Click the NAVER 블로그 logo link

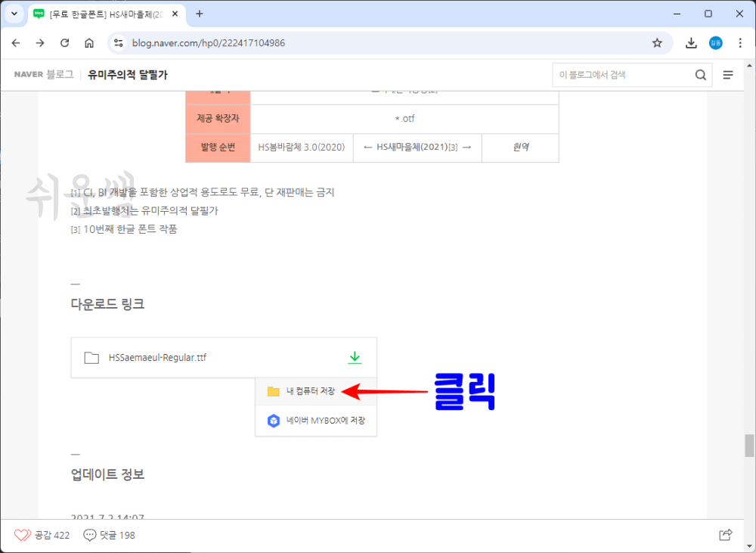click(x=44, y=74)
